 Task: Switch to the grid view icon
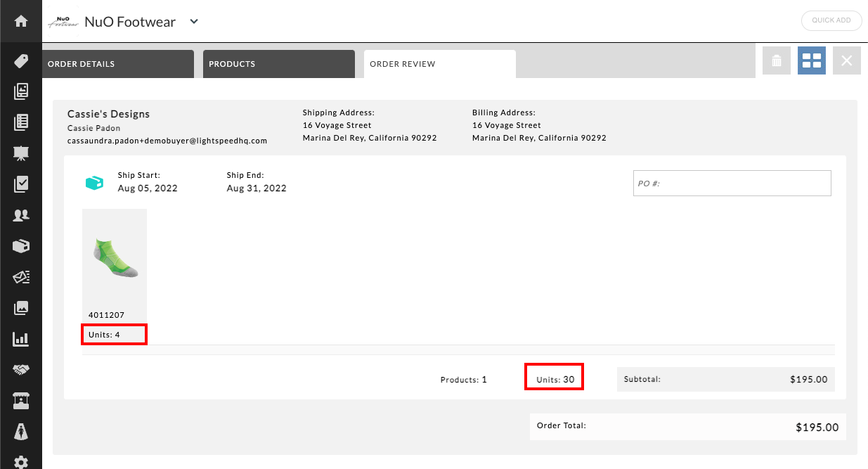812,60
